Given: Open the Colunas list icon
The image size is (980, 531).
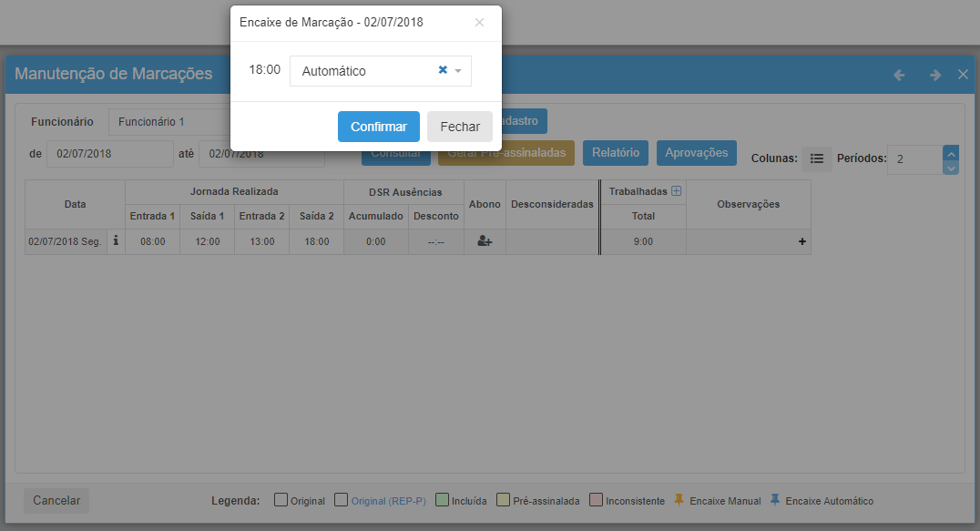Looking at the screenshot, I should pyautogui.click(x=817, y=158).
